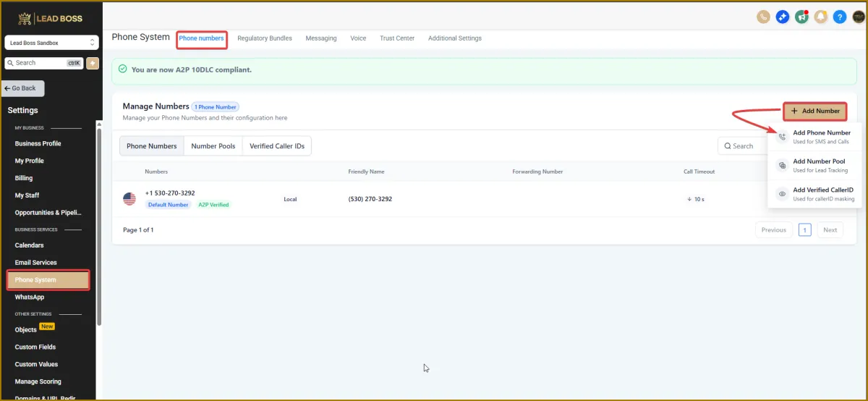The height and width of the screenshot is (401, 868).
Task: Click the green check icon in compliance banner
Action: (122, 69)
